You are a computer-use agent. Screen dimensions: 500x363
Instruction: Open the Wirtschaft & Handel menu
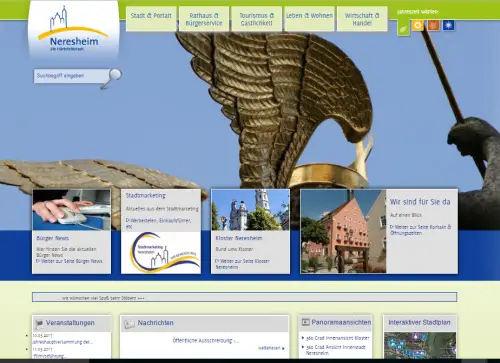coord(362,19)
